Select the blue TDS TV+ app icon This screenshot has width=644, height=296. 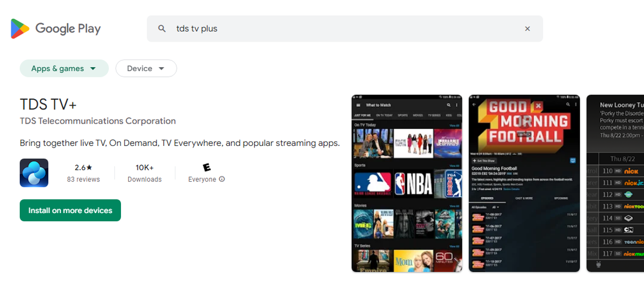click(34, 173)
